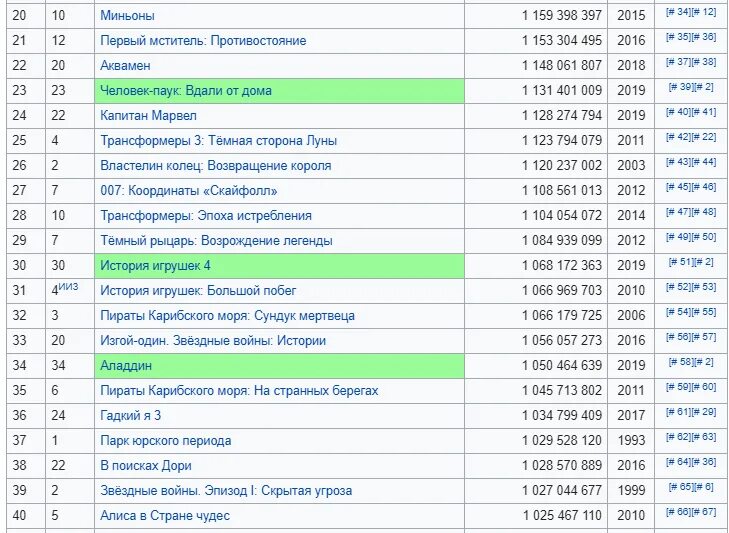Image resolution: width=729 pixels, height=533 pixels.
Task: Click Трансформеры: Эпоха истребления link
Action: [x=205, y=216]
